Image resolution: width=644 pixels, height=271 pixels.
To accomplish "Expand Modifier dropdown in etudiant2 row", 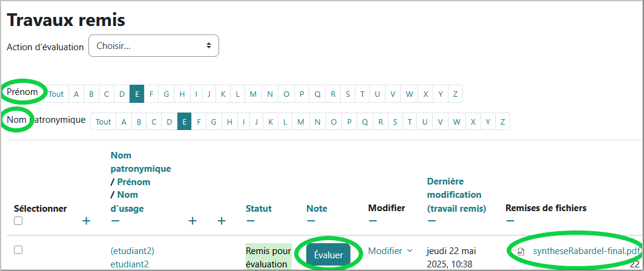I will point(390,251).
